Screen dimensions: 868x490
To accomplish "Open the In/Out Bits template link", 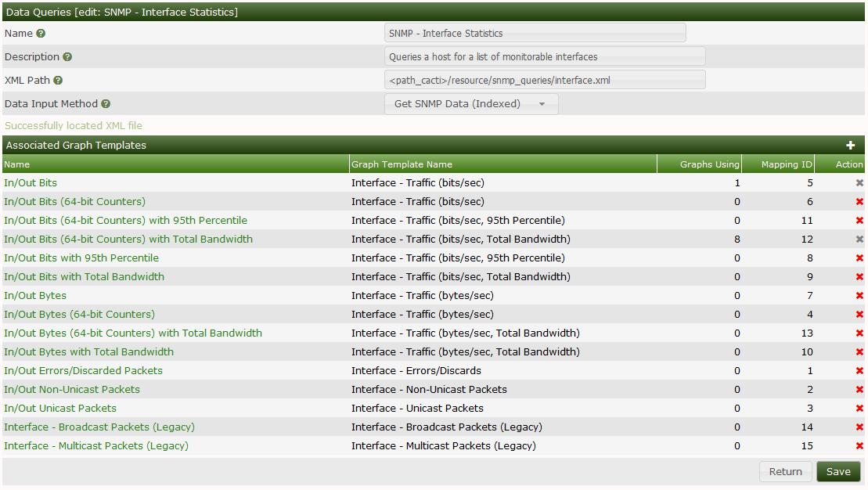I will pos(31,182).
